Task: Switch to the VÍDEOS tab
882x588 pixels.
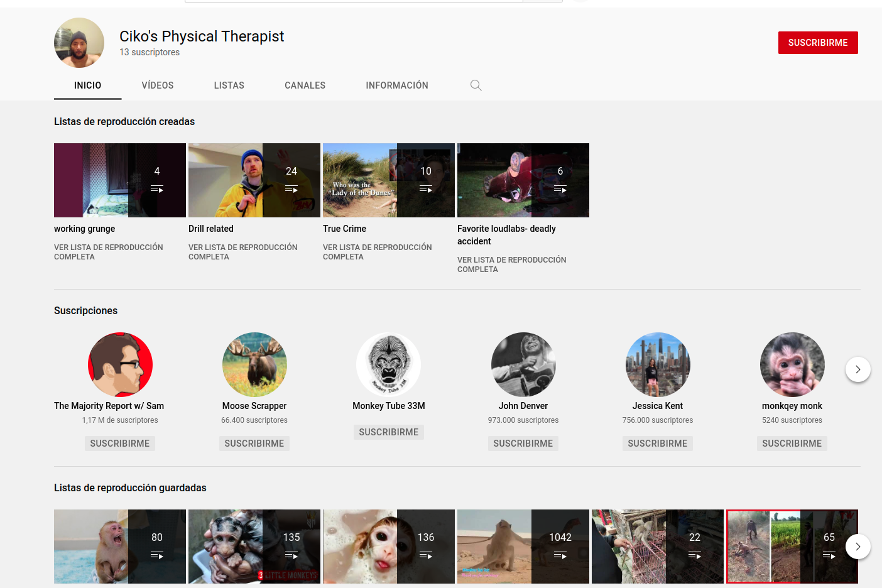Action: click(x=158, y=85)
